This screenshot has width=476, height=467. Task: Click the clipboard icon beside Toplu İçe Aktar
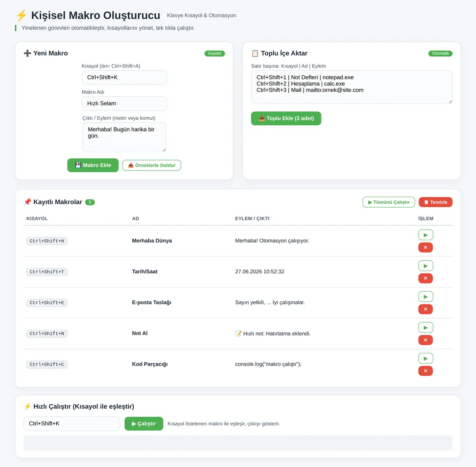pyautogui.click(x=255, y=54)
